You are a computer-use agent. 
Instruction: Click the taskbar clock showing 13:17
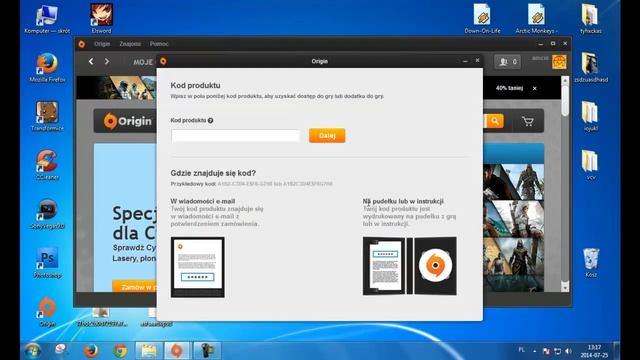coord(594,351)
